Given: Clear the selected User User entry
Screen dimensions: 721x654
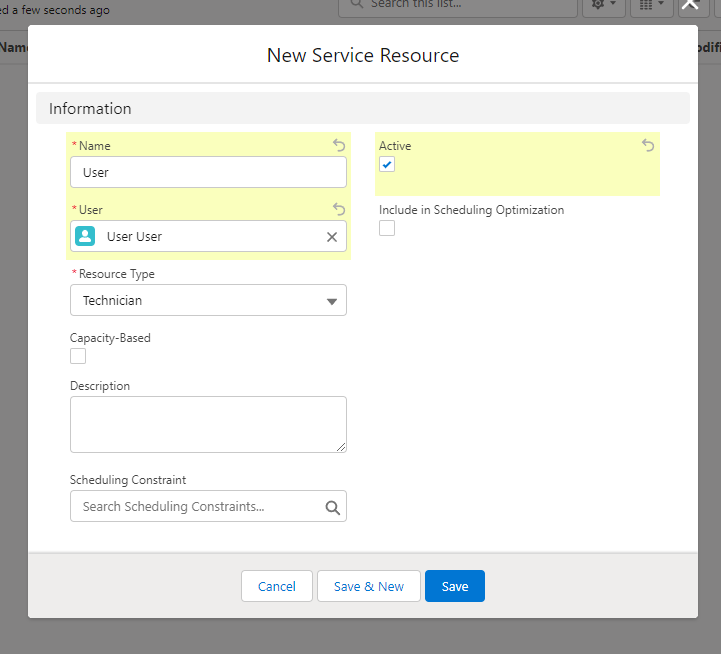Looking at the screenshot, I should tap(332, 237).
